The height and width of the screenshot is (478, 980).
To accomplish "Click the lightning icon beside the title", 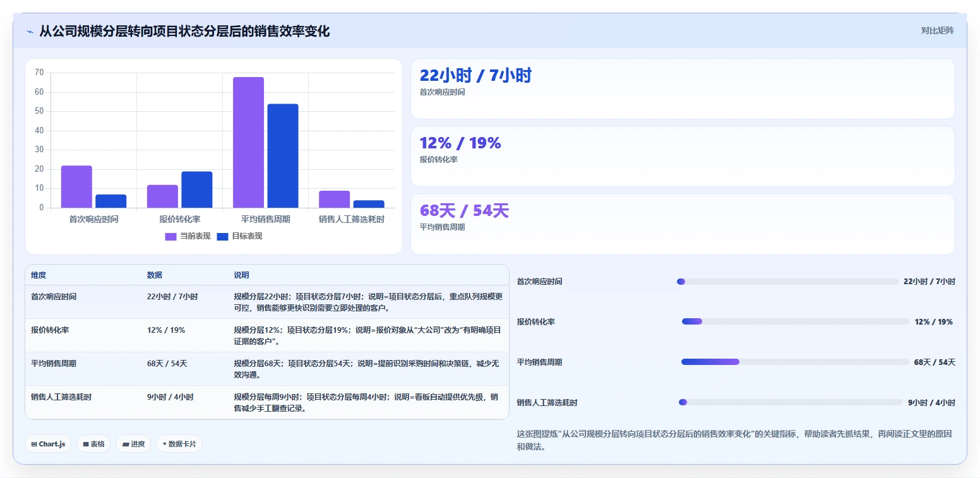I will click(x=30, y=32).
